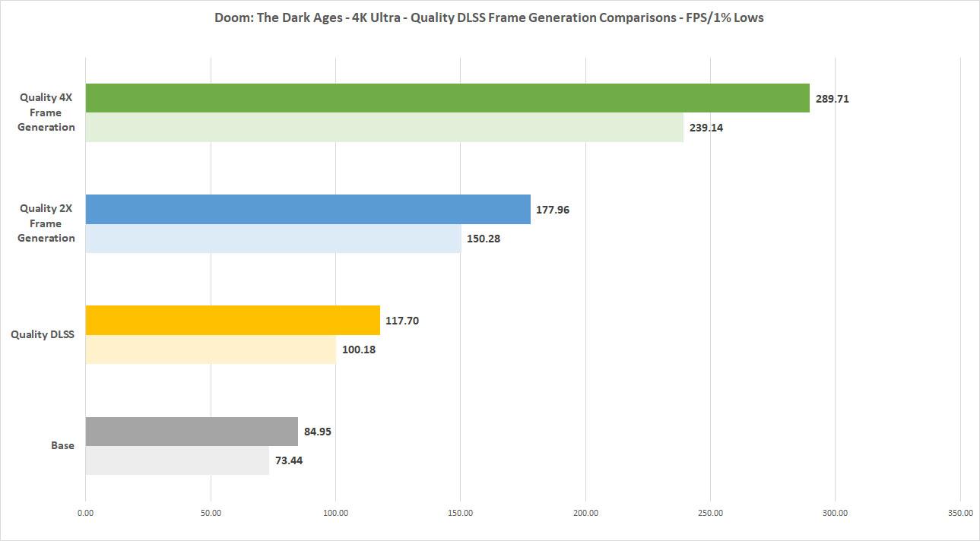Click the light blue 150.28 bar
Screen dimensions: 980x541
[x=273, y=239]
